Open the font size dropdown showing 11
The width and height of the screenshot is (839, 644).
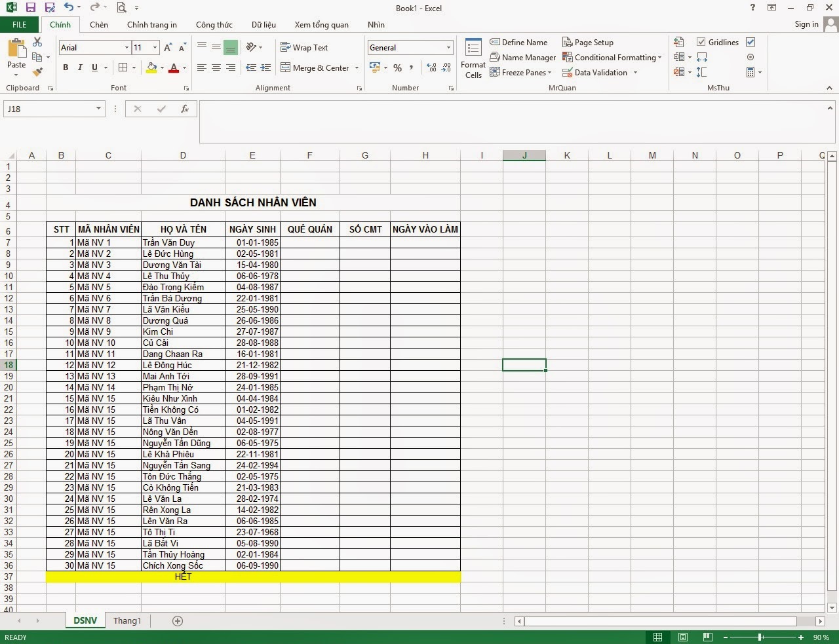click(x=155, y=47)
